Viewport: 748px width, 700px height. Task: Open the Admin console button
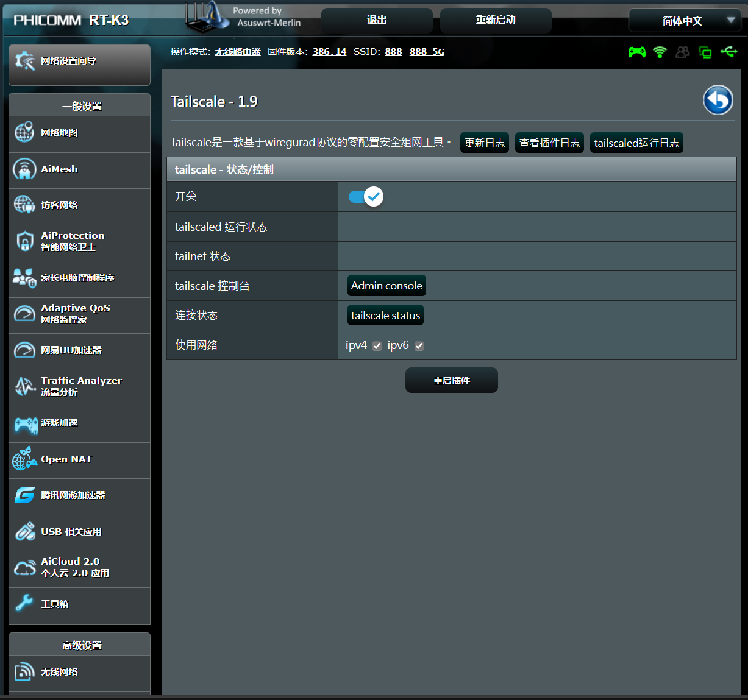(386, 286)
